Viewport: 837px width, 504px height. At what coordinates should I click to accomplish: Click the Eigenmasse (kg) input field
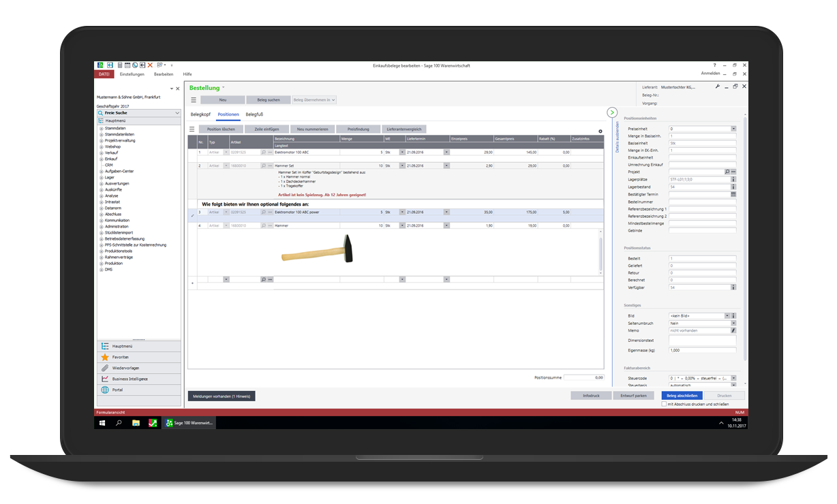[x=702, y=350]
